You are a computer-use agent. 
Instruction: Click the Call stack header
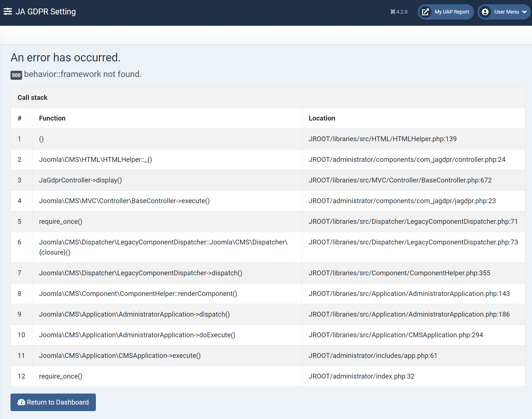[x=33, y=98]
